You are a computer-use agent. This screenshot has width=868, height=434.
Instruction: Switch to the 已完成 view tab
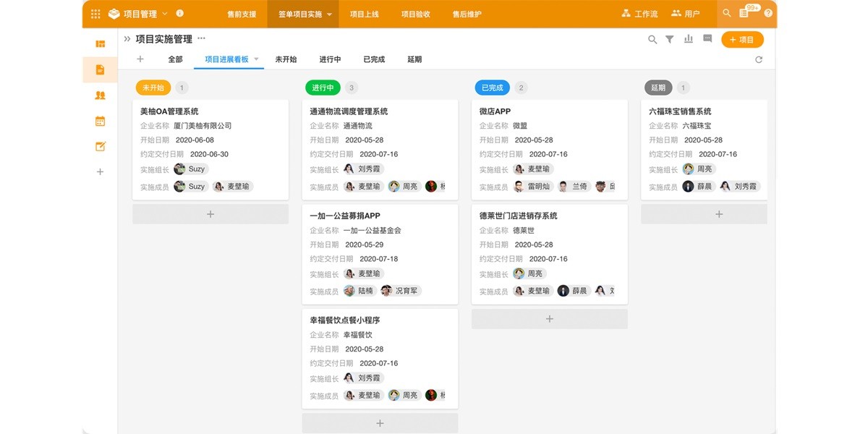point(374,59)
